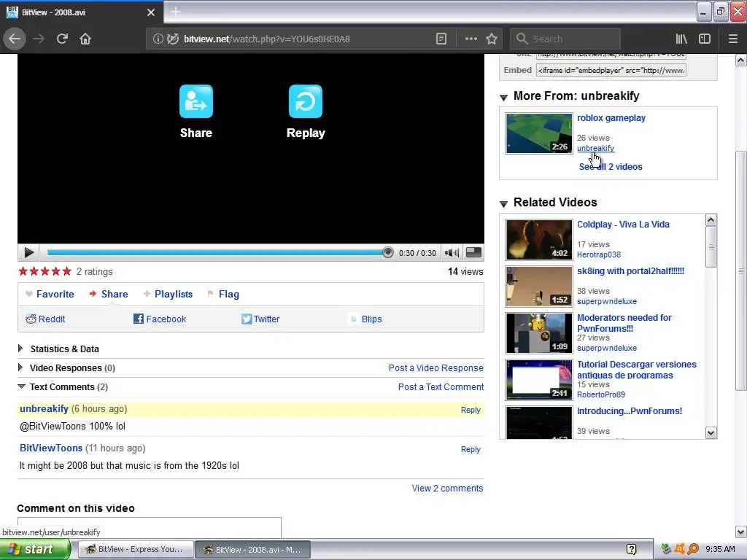The height and width of the screenshot is (560, 747).
Task: Click View 2 comments link
Action: [447, 488]
